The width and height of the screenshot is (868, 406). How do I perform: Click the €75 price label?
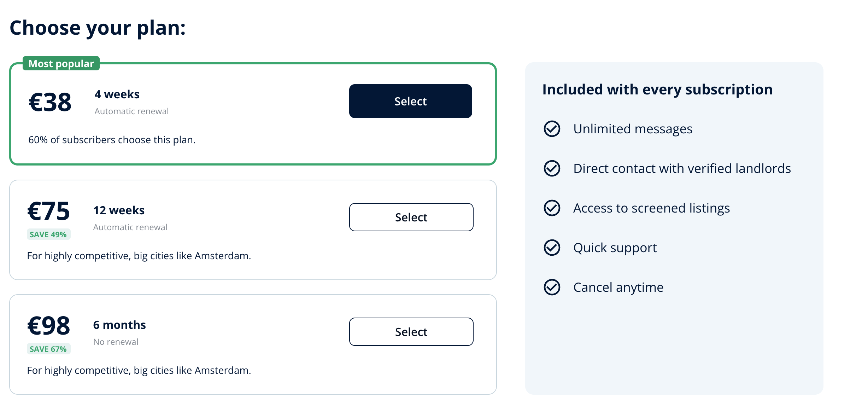pyautogui.click(x=49, y=211)
